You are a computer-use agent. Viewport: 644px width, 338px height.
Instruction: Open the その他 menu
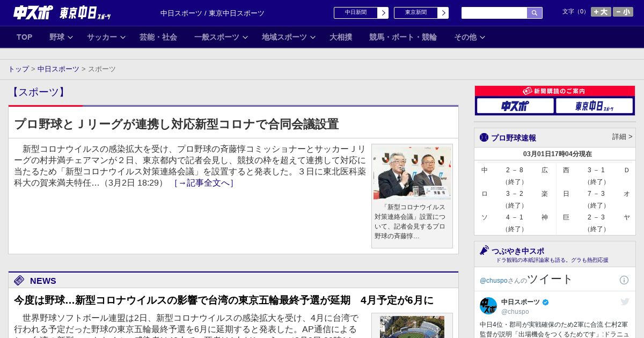coord(465,37)
